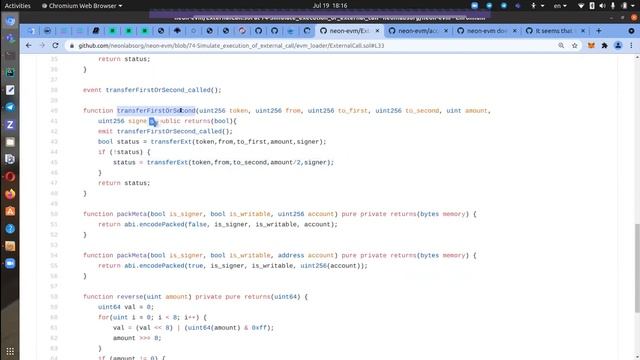Open Ubuntu Software from the dock
The width and height of the screenshot is (640, 360).
(x=10, y=211)
